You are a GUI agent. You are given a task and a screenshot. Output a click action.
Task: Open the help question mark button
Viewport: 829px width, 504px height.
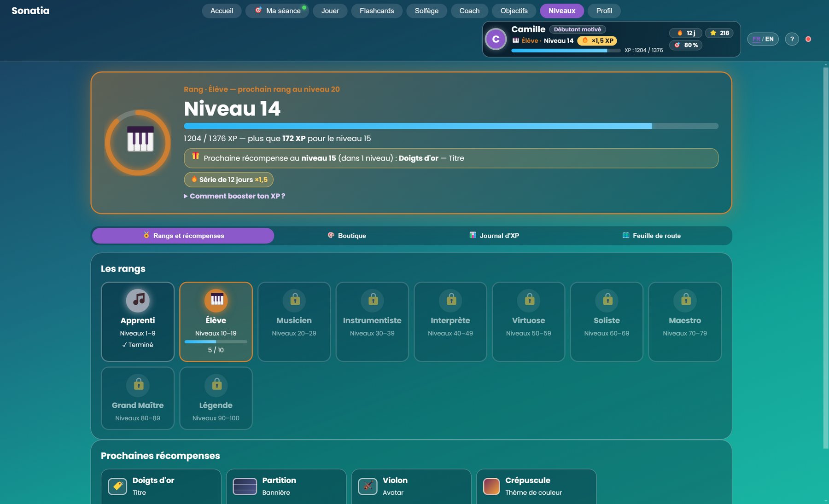tap(792, 39)
